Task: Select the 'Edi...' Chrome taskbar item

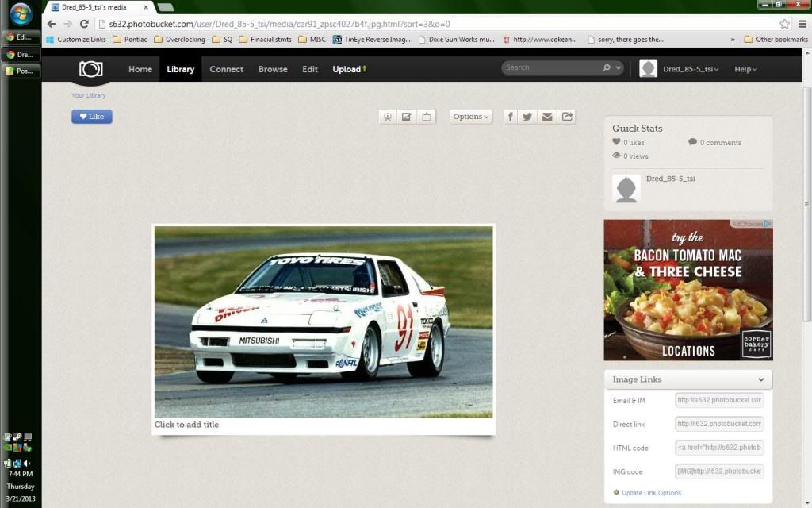Action: [21, 37]
